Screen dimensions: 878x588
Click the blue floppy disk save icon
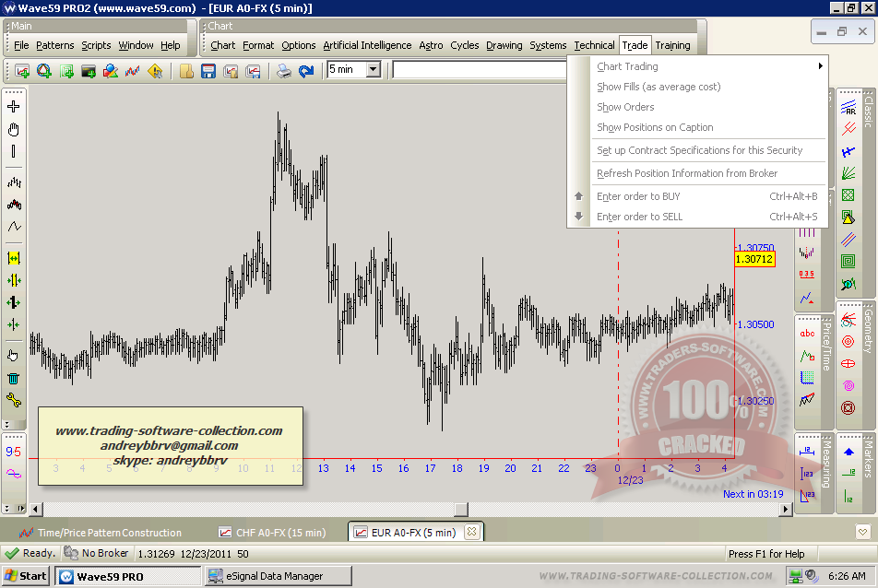click(x=208, y=71)
